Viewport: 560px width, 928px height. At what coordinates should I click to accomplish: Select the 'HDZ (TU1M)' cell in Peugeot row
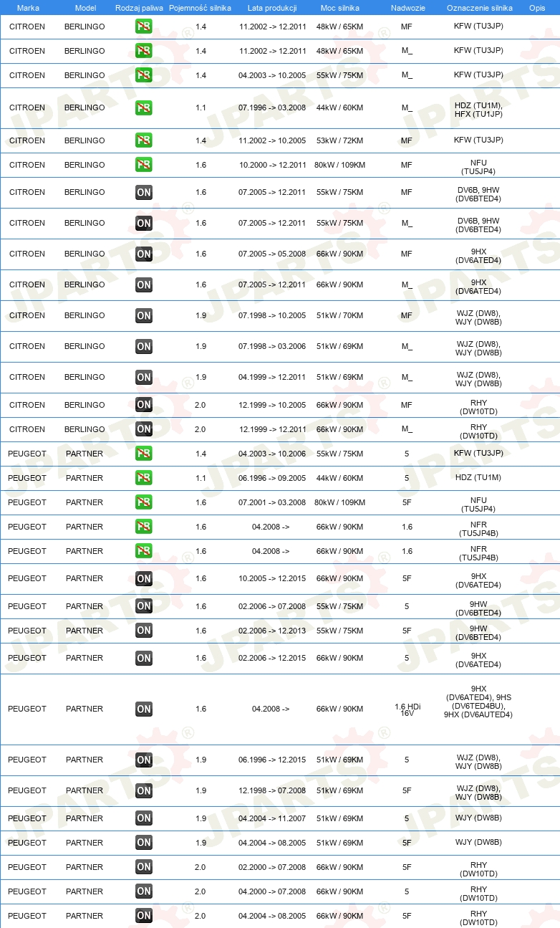478,477
